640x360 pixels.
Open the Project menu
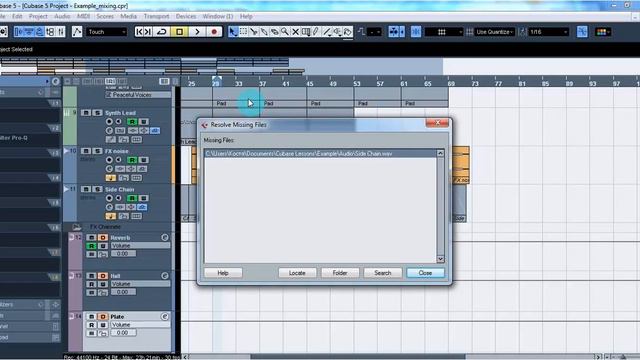[38, 16]
